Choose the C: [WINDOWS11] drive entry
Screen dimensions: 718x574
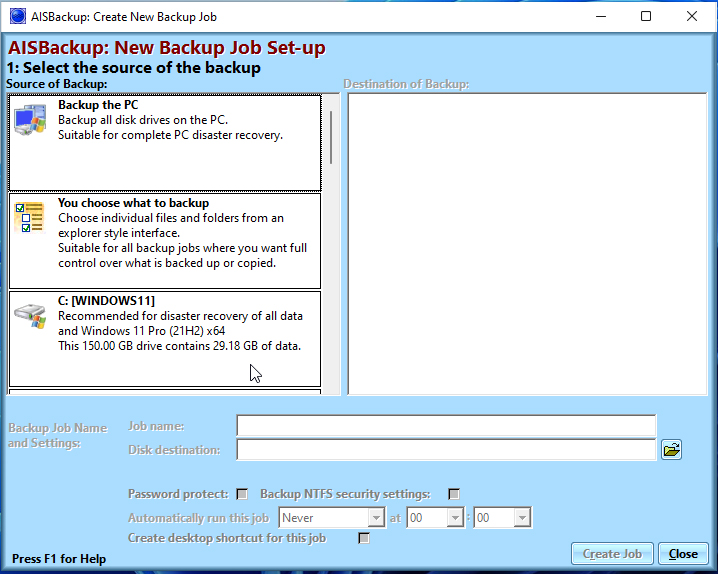[x=165, y=338]
